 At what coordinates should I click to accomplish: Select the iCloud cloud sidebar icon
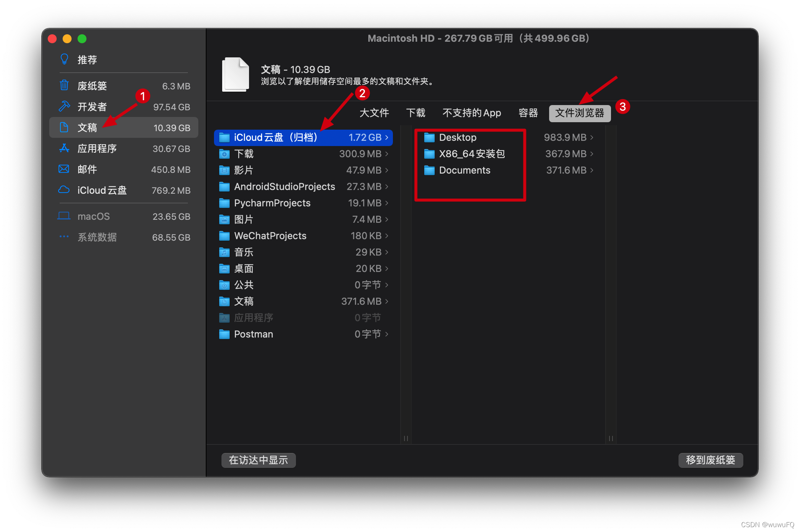64,190
